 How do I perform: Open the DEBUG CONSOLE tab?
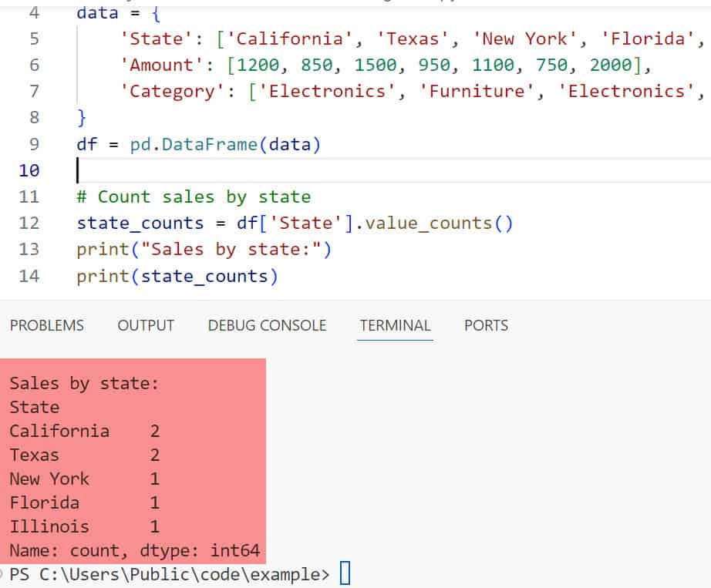tap(267, 325)
